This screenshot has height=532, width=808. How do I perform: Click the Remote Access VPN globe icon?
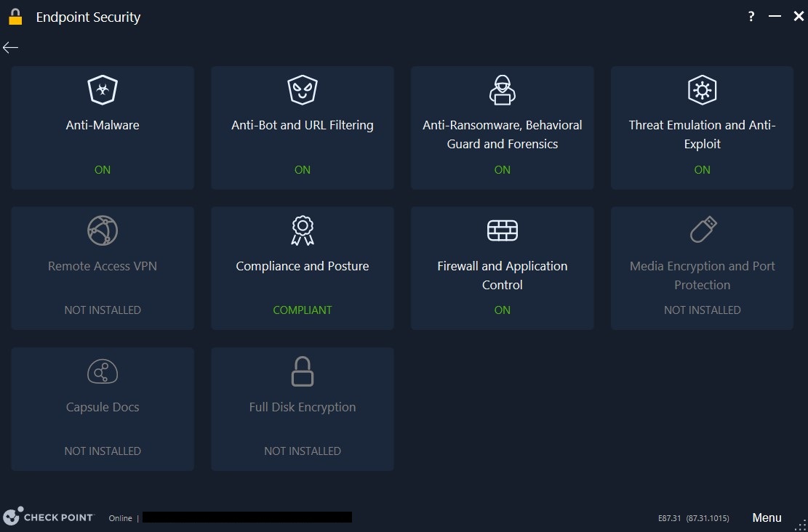point(103,231)
